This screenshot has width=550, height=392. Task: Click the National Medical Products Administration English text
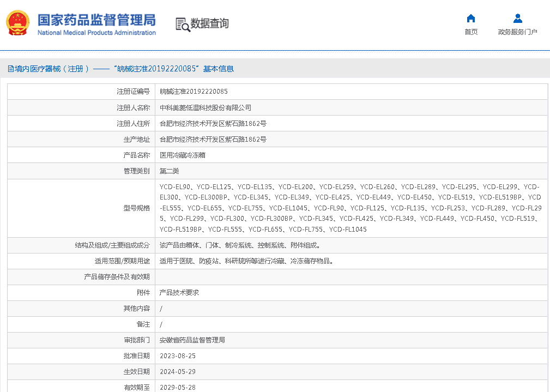point(96,33)
